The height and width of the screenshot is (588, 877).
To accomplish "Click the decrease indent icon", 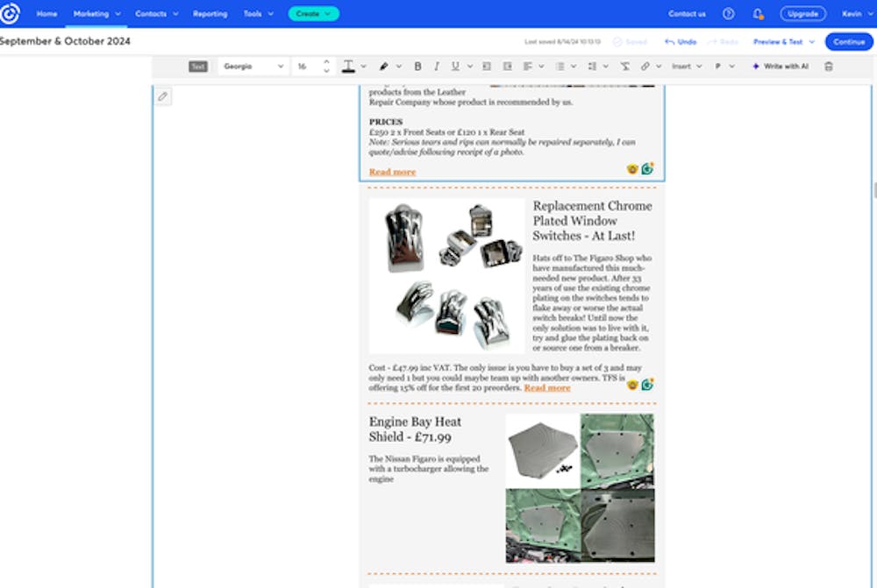I will (x=487, y=67).
